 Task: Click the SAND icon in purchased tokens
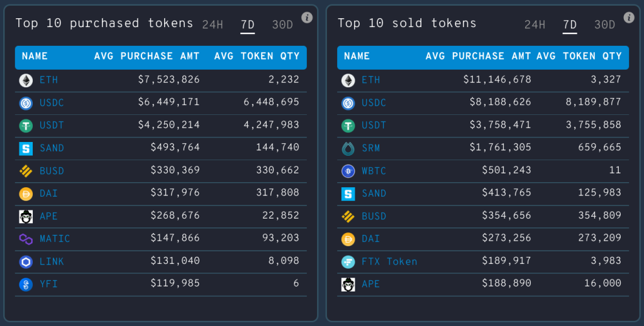[26, 148]
